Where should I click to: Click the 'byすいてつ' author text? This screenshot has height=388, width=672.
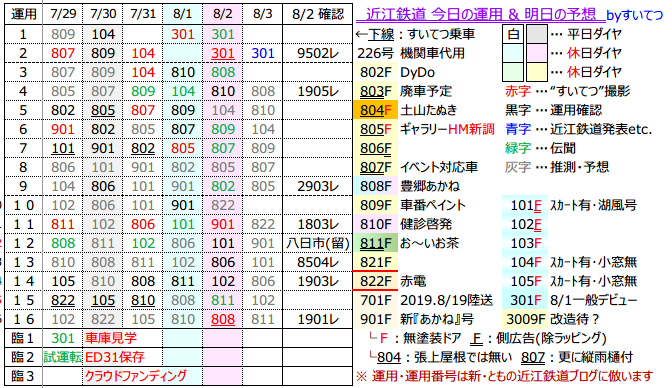tap(635, 15)
